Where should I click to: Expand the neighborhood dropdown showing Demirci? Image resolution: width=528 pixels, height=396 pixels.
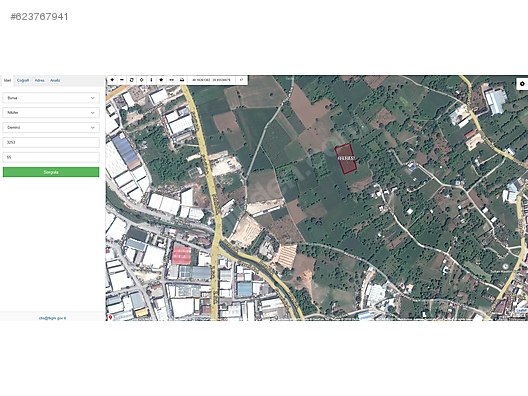tap(51, 128)
